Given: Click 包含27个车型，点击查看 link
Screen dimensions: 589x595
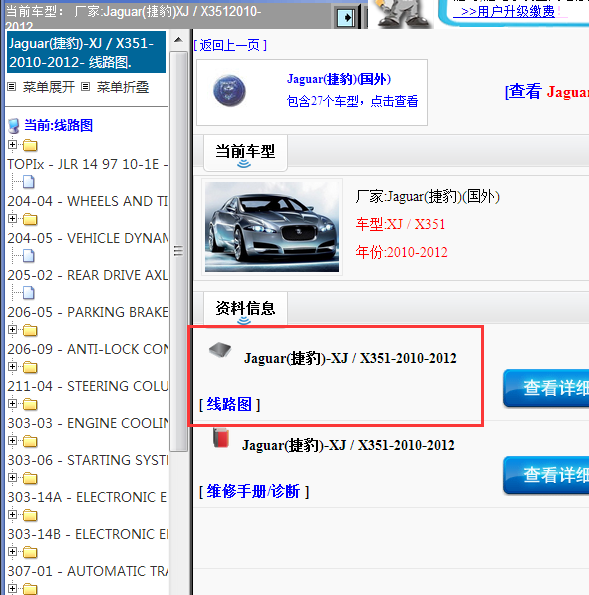Looking at the screenshot, I should coord(352,101).
